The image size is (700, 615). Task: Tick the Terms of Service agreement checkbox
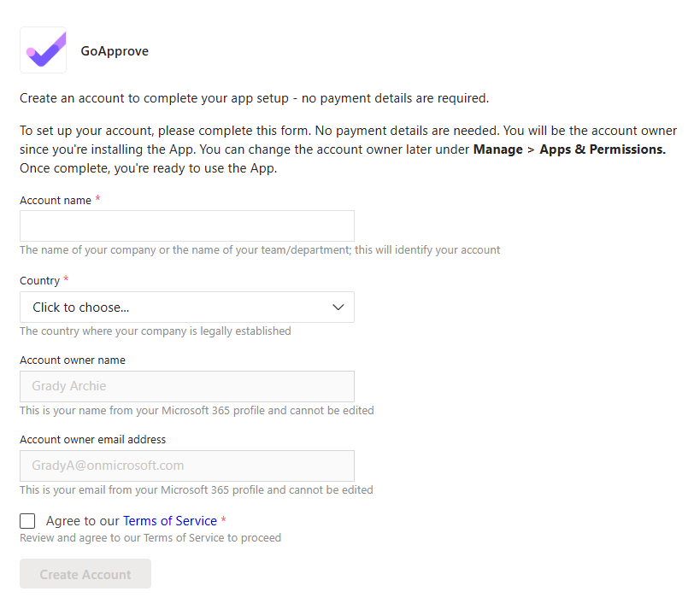(28, 521)
